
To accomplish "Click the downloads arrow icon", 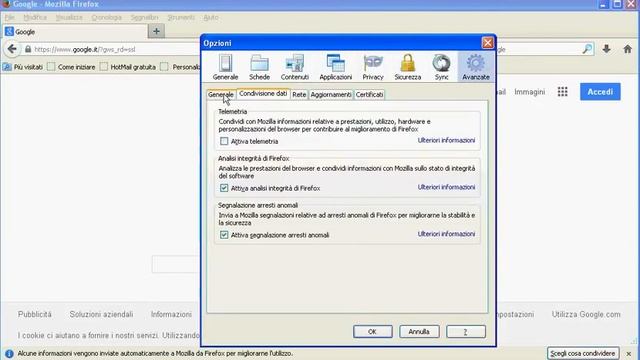I will point(607,49).
